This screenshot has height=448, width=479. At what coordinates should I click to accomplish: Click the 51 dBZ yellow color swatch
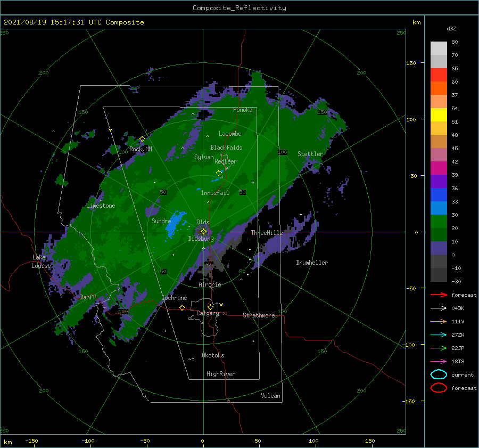439,115
